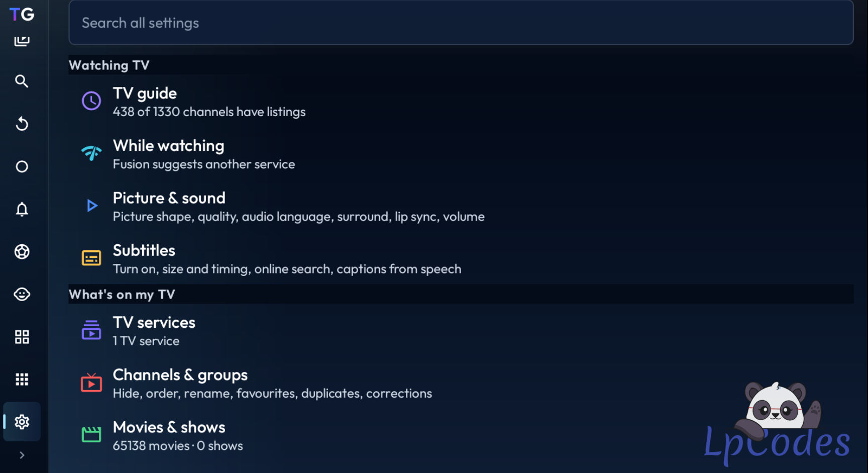Open the nine-dot apps grid icon
This screenshot has width=868, height=473.
point(22,379)
